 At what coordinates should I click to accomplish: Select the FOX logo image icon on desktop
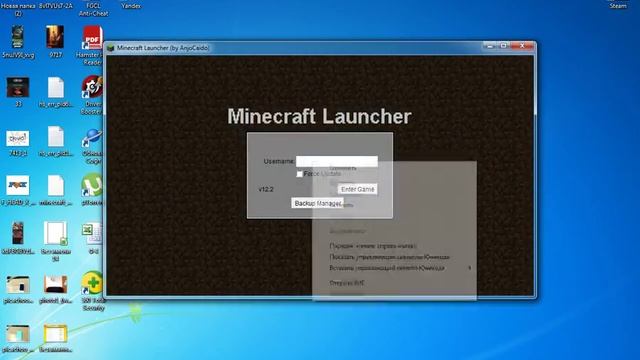tap(18, 185)
